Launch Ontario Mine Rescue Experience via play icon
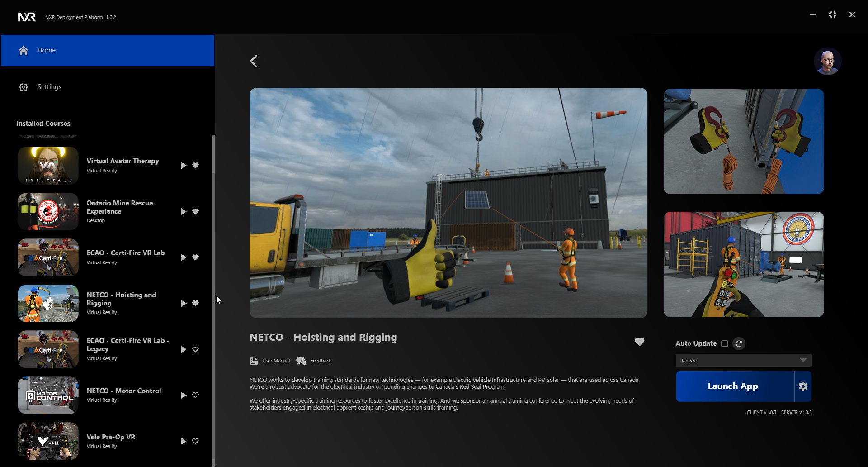868x467 pixels. (x=183, y=212)
